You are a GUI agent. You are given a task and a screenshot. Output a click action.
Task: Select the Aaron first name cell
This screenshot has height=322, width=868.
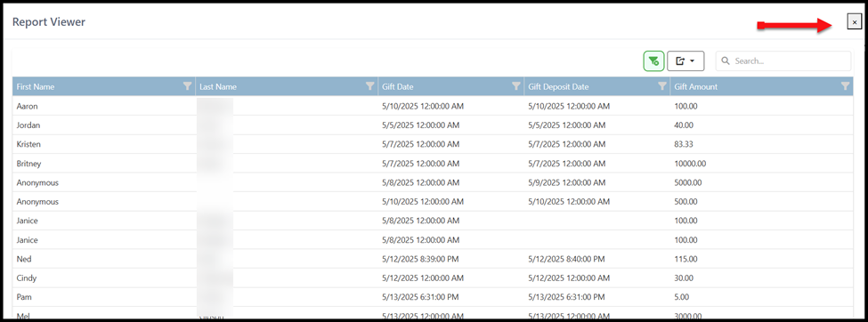pos(104,106)
